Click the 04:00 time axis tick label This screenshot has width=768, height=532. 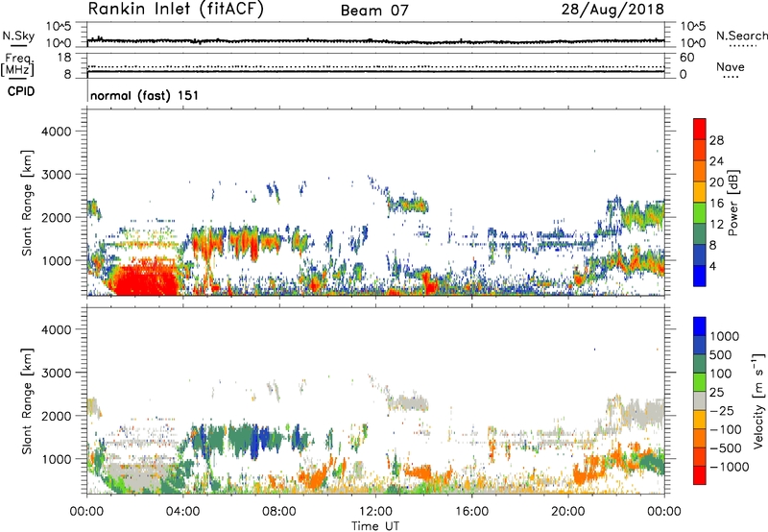pyautogui.click(x=182, y=512)
